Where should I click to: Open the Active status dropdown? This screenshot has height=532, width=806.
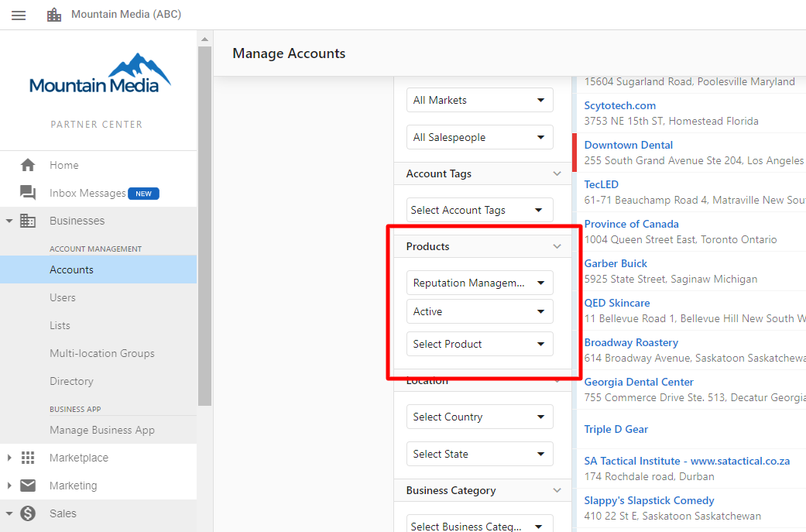click(479, 311)
